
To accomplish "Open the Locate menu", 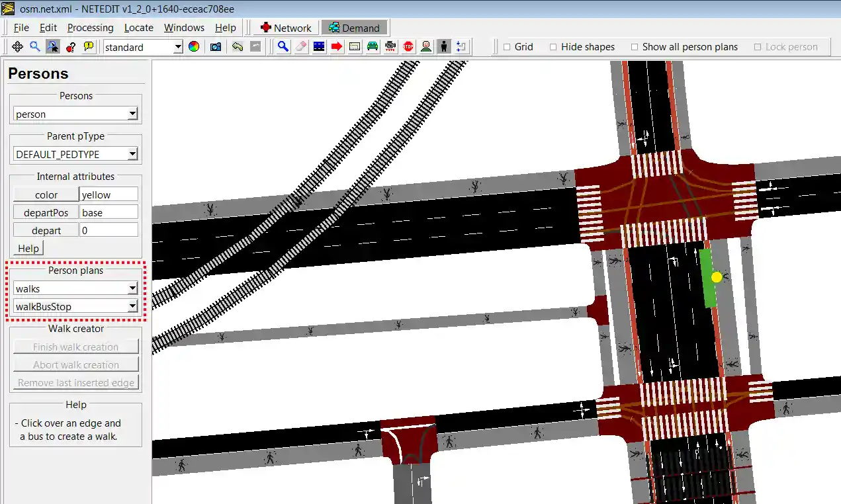I will [x=138, y=28].
